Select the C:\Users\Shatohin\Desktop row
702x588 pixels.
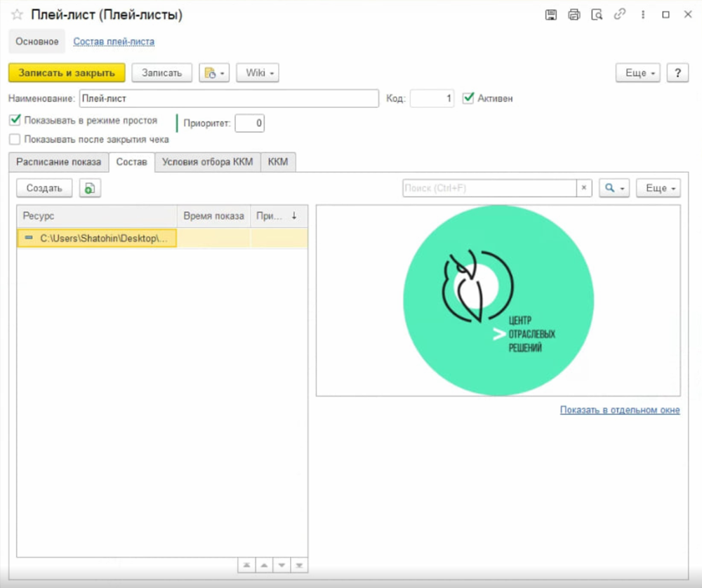162,238
